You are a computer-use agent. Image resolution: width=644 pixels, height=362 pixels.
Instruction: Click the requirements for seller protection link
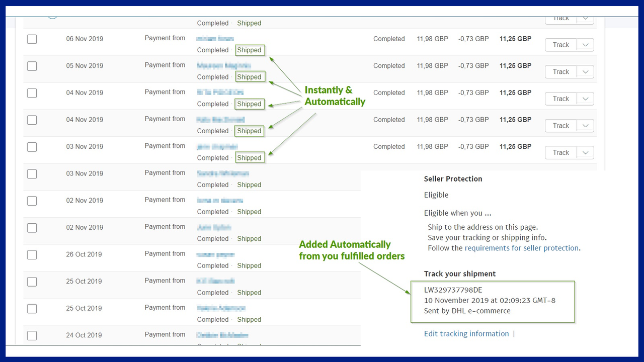[x=522, y=248]
